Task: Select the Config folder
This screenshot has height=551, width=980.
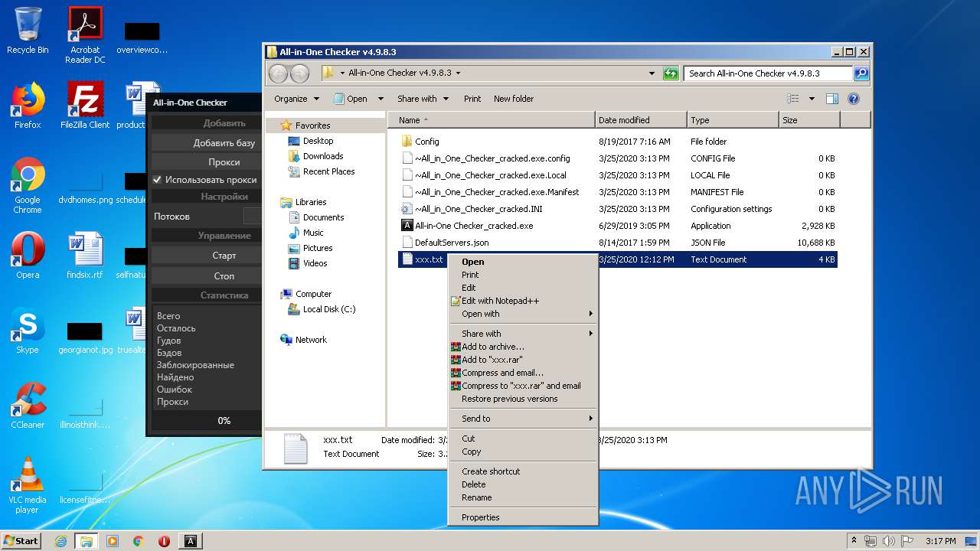Action: click(426, 142)
